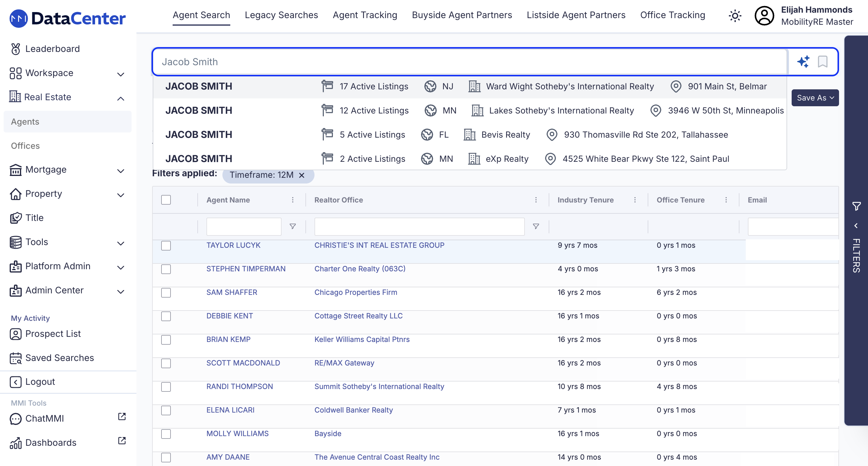Click the AI sparkle search icon
868x466 pixels.
click(803, 62)
